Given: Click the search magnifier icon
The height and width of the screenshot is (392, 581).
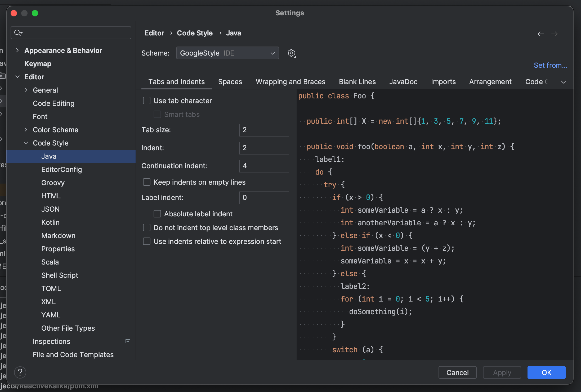Looking at the screenshot, I should 18,33.
